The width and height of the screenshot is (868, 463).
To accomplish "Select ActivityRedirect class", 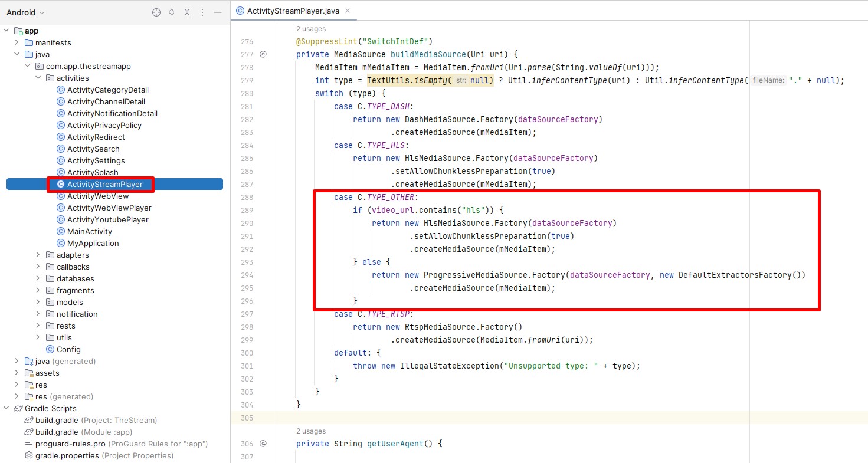I will click(x=96, y=137).
